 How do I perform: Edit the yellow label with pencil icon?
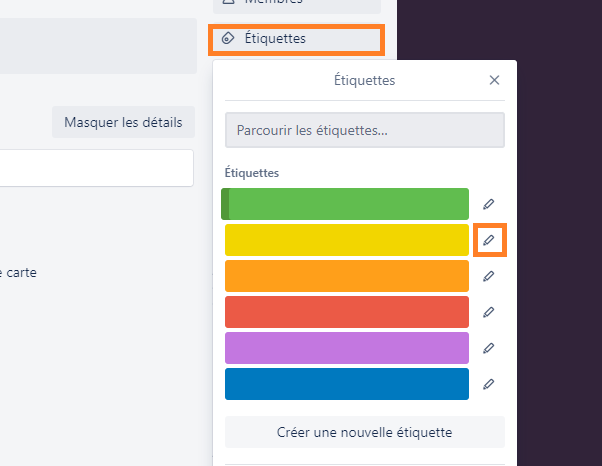(488, 240)
